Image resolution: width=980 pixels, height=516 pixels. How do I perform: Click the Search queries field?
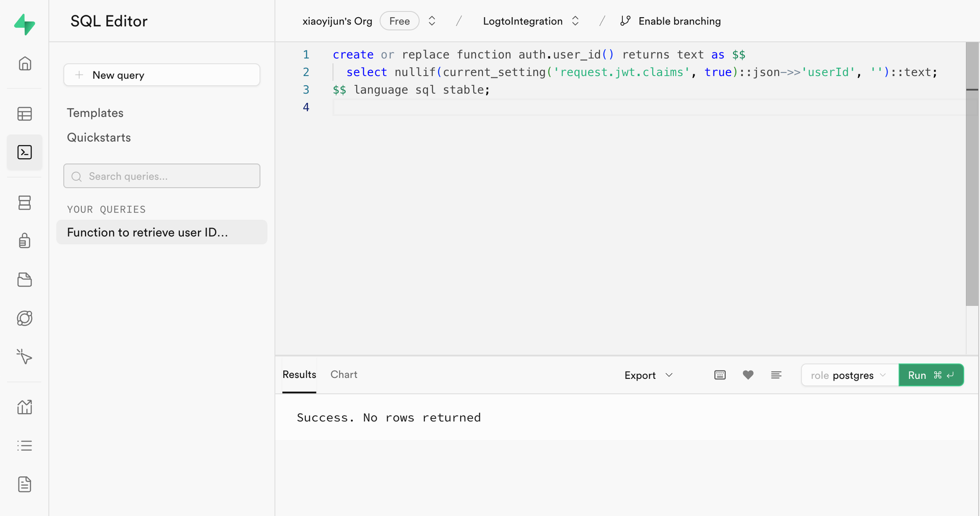point(162,176)
